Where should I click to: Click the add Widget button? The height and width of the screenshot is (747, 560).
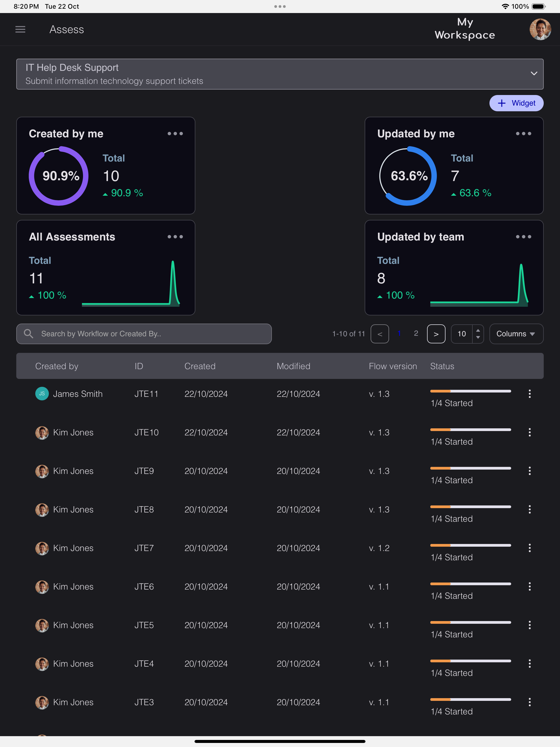tap(516, 103)
